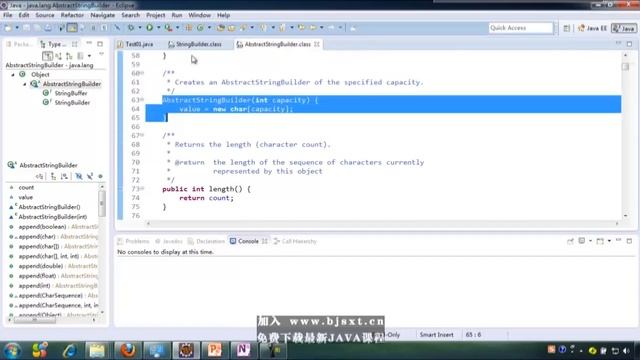The width and height of the screenshot is (640, 360).
Task: Show the Subtype Hierarchy icon
Action: [69, 56]
